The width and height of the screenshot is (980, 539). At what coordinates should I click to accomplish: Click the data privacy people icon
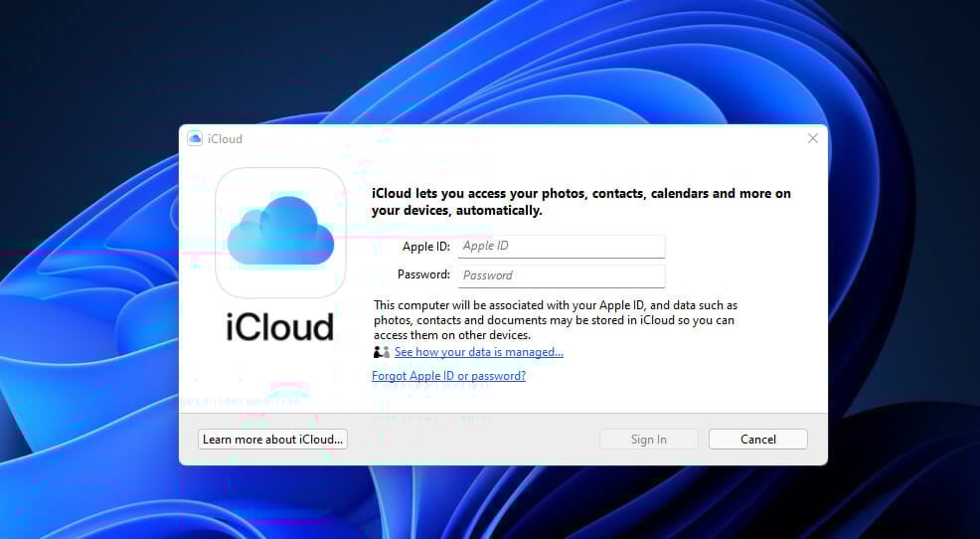click(x=382, y=352)
